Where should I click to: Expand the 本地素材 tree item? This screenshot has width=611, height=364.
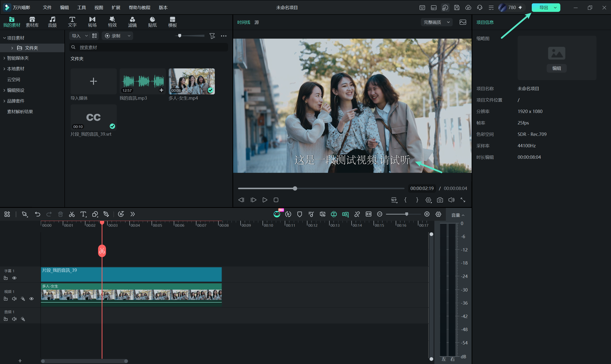pyautogui.click(x=4, y=69)
